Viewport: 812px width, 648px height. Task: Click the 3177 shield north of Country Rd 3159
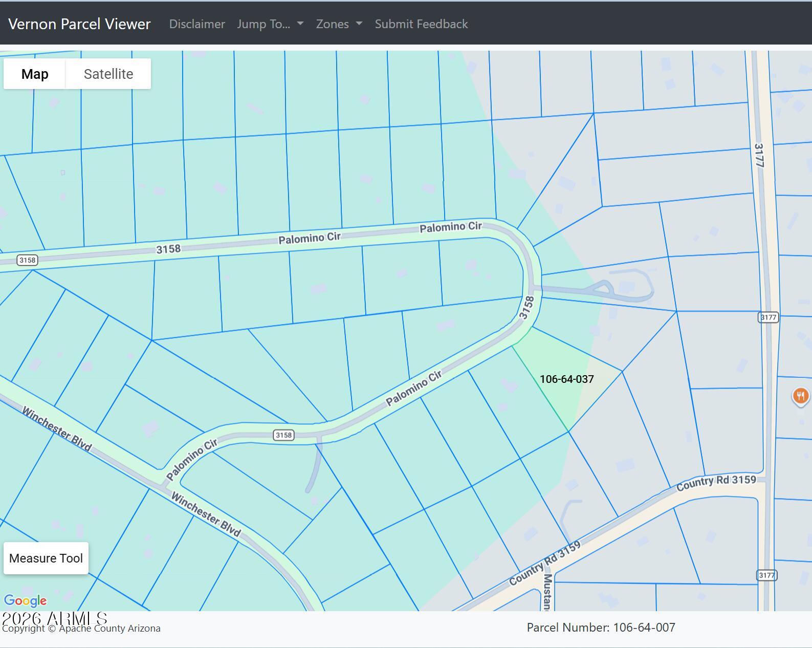[768, 317]
